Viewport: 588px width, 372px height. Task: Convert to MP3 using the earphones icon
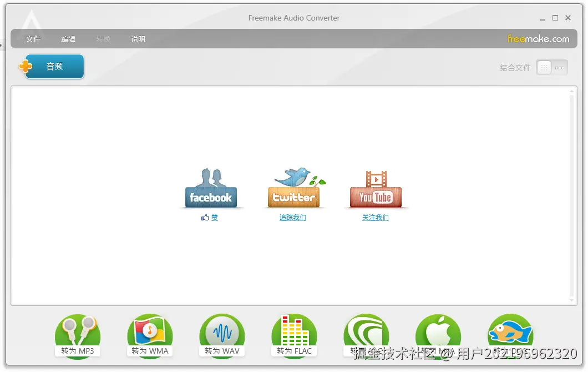click(x=78, y=336)
